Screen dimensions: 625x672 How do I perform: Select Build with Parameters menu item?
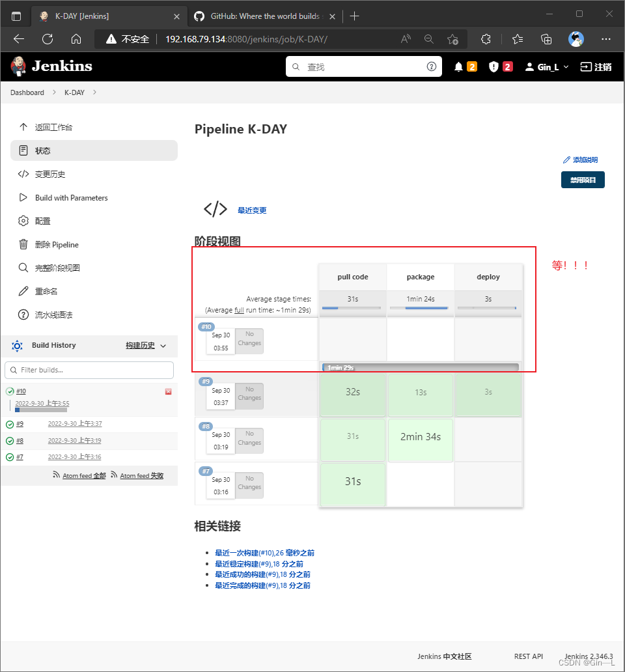(x=94, y=197)
